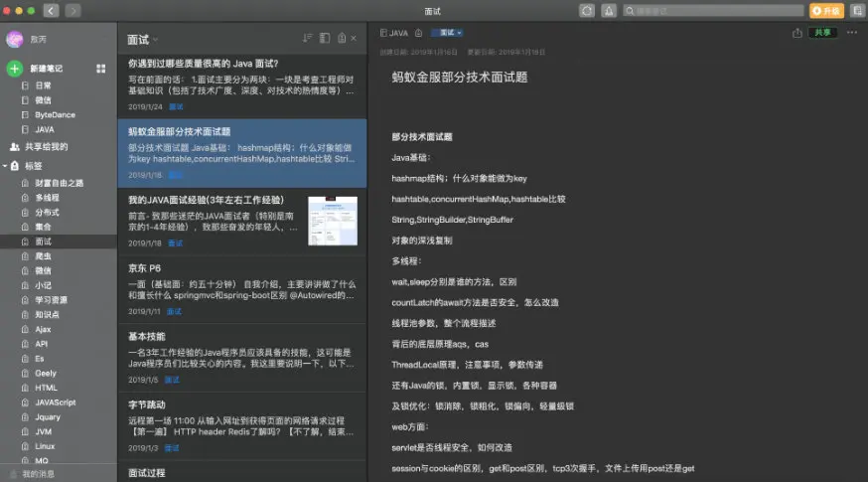Open the 京东 P6 note
This screenshot has height=482, width=868.
tap(242, 290)
